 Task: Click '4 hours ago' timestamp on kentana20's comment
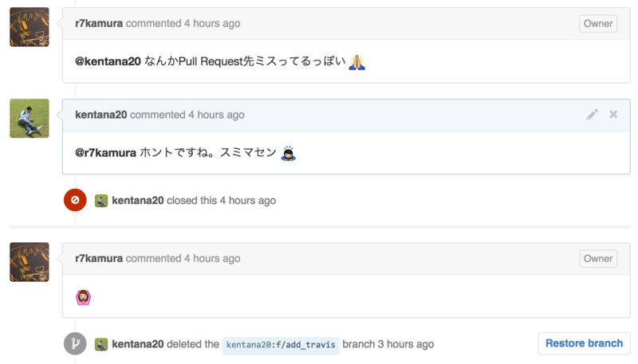coord(216,115)
